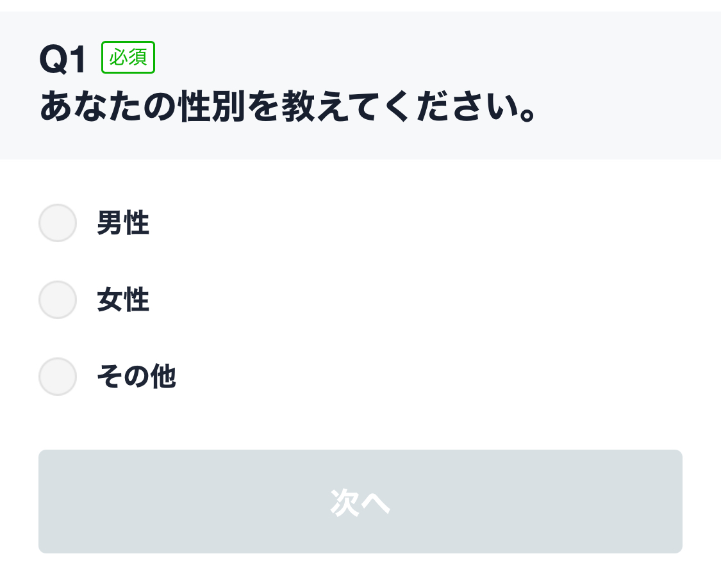Click the 男性 option label text
The image size is (721, 588).
[x=123, y=223]
